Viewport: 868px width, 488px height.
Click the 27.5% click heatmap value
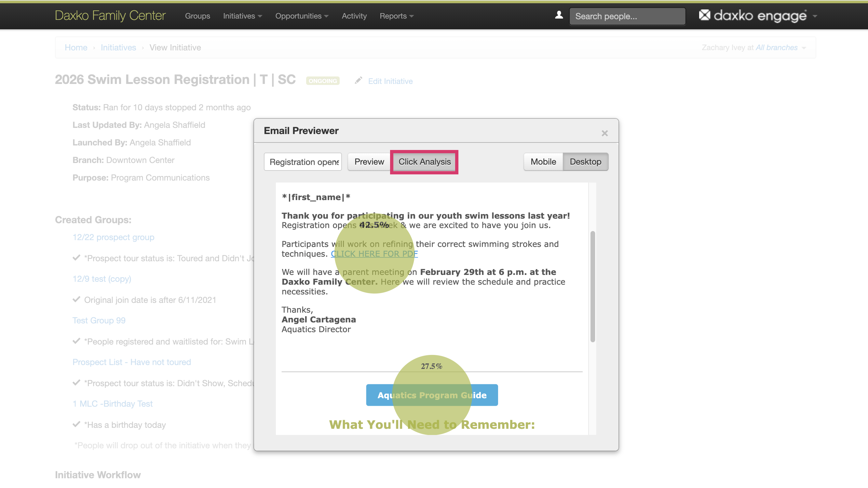(431, 366)
